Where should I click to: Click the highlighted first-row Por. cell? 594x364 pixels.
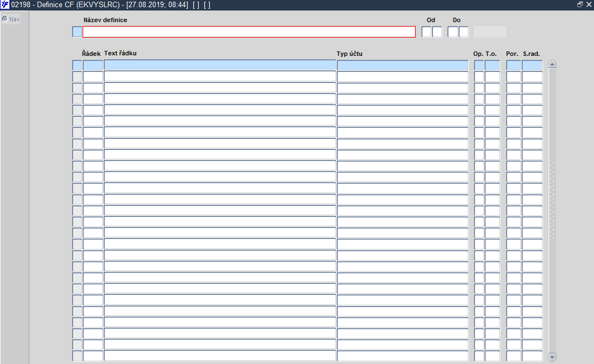tap(513, 65)
